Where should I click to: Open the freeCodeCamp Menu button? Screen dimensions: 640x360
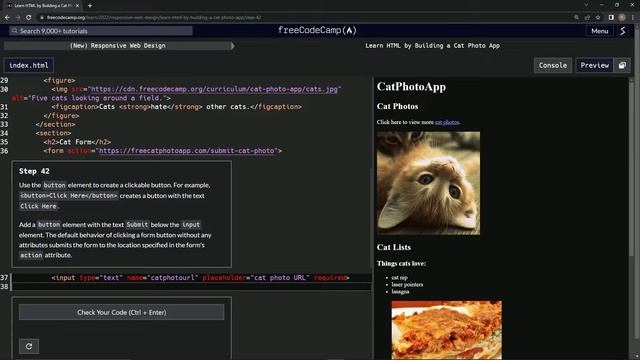(x=600, y=31)
